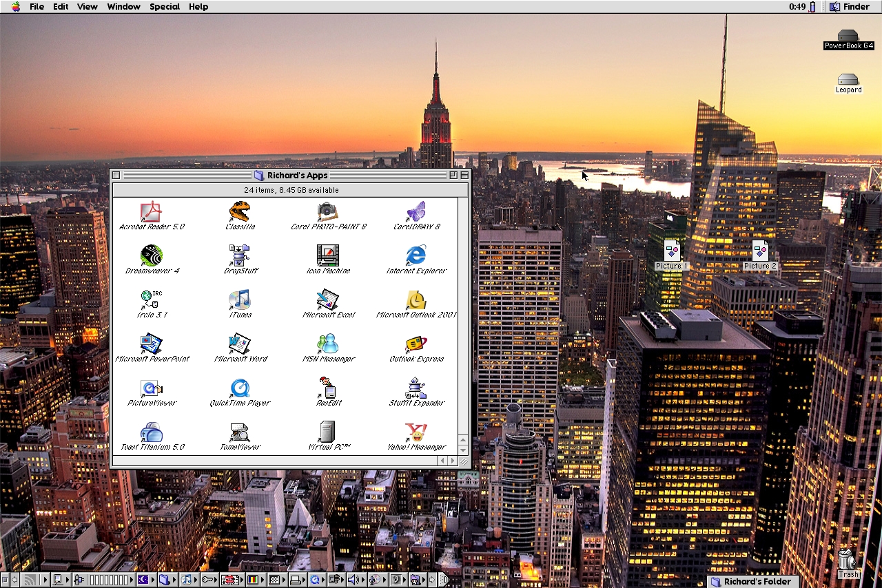Click the Yahoo! Messenger icon
Image resolution: width=882 pixels, height=588 pixels.
416,432
